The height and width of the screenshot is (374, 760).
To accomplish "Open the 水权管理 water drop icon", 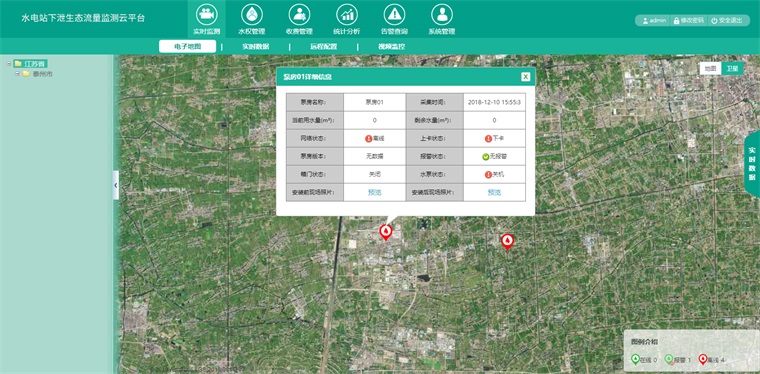I will [252, 15].
